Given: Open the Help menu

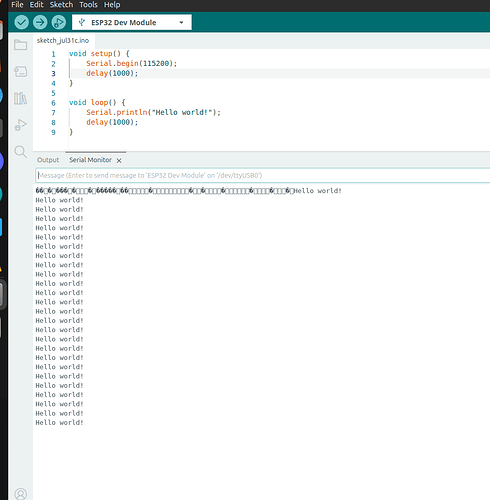Looking at the screenshot, I should pyautogui.click(x=112, y=5).
